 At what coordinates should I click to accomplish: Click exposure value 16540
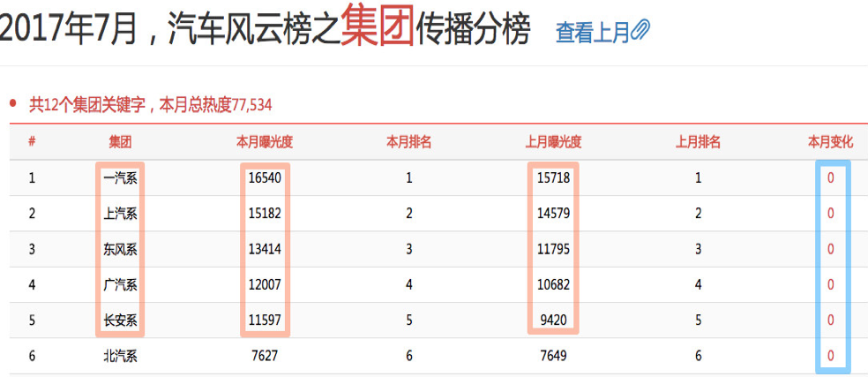tap(265, 178)
